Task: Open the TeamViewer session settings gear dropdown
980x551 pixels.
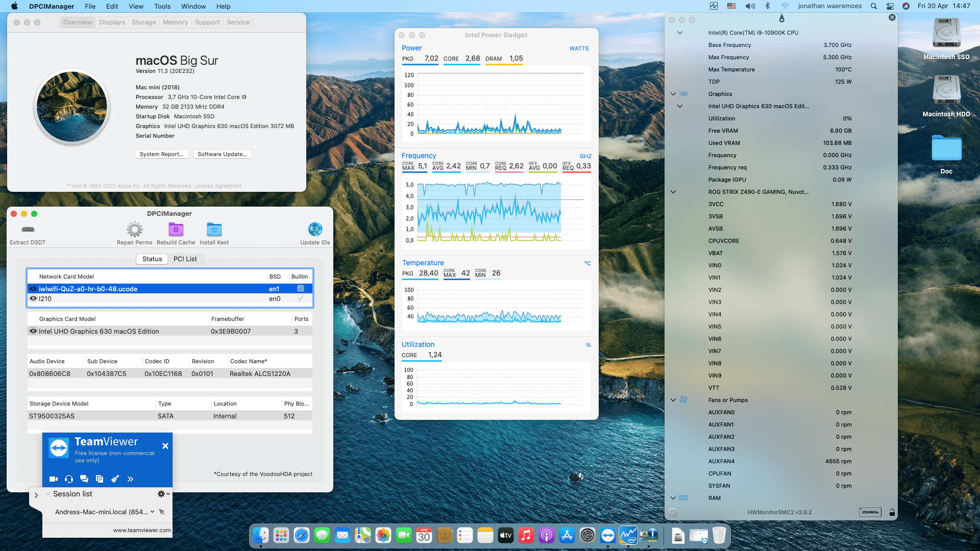Action: point(163,494)
